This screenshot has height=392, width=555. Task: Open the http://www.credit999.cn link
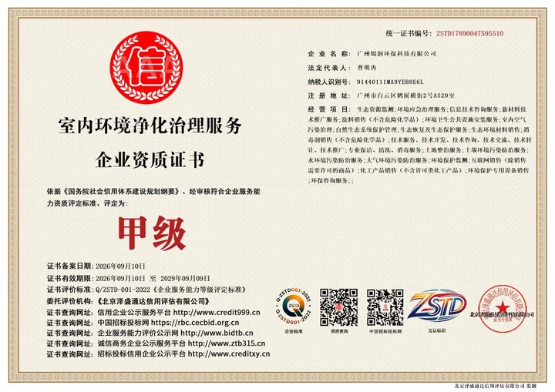click(x=217, y=313)
